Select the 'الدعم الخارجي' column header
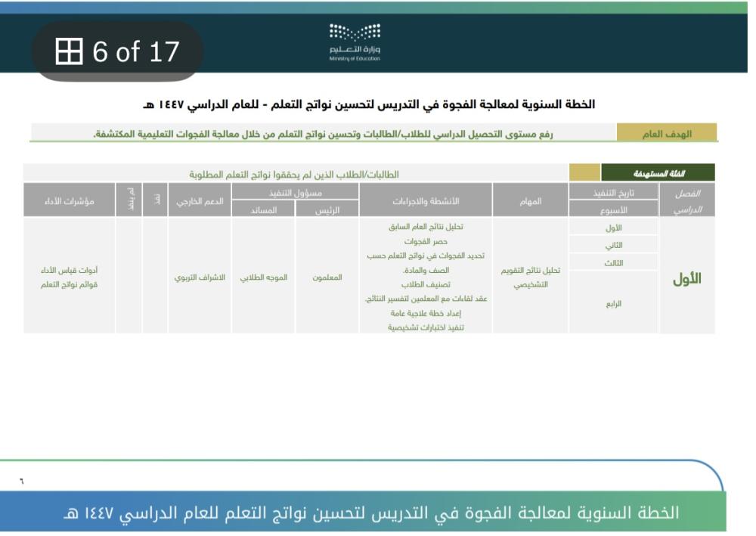 (200, 201)
